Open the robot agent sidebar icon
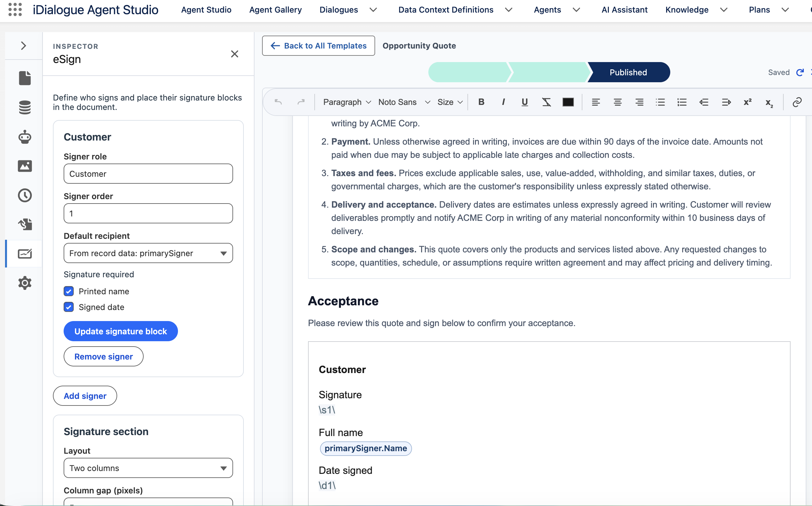Image resolution: width=812 pixels, height=506 pixels. coord(25,137)
